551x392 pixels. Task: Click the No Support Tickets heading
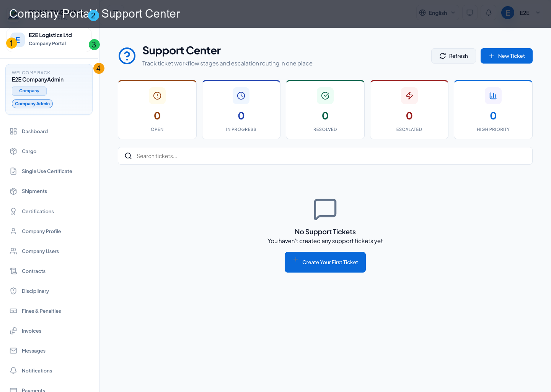click(x=325, y=232)
